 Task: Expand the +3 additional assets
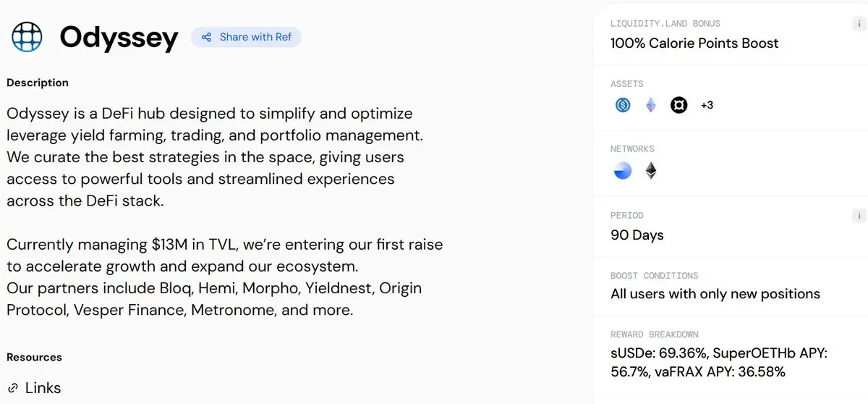pyautogui.click(x=707, y=106)
